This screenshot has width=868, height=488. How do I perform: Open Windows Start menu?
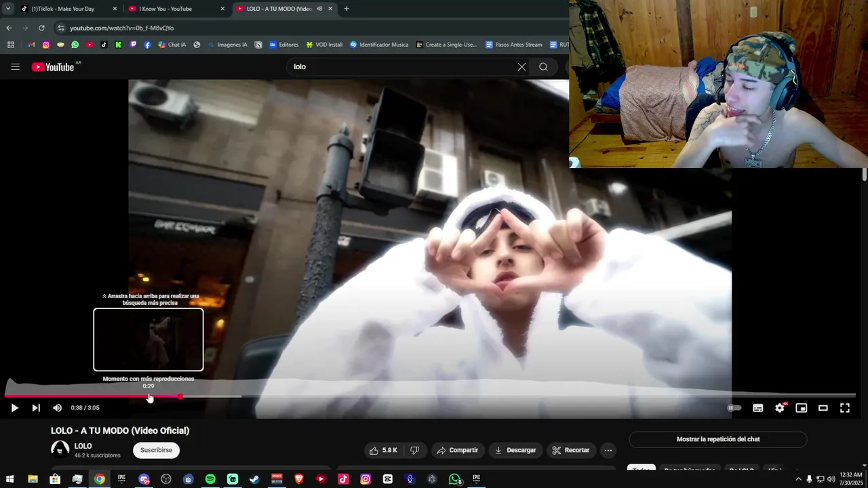[x=10, y=479]
